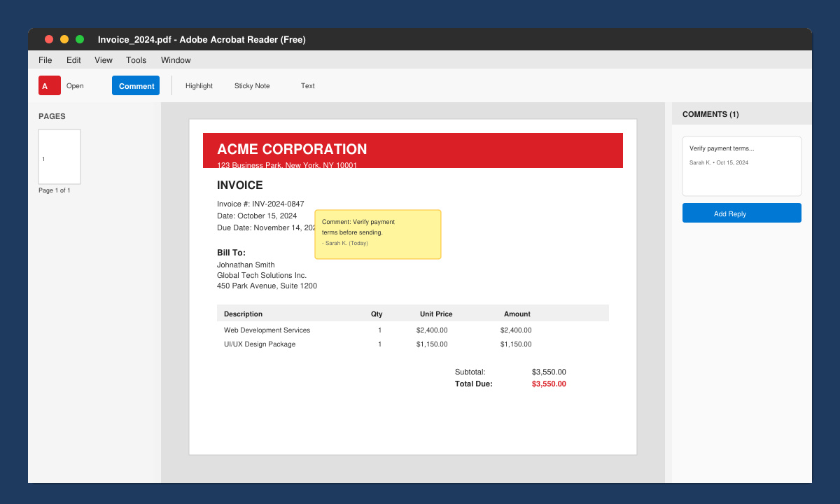Click the PAGES panel heading

[52, 116]
